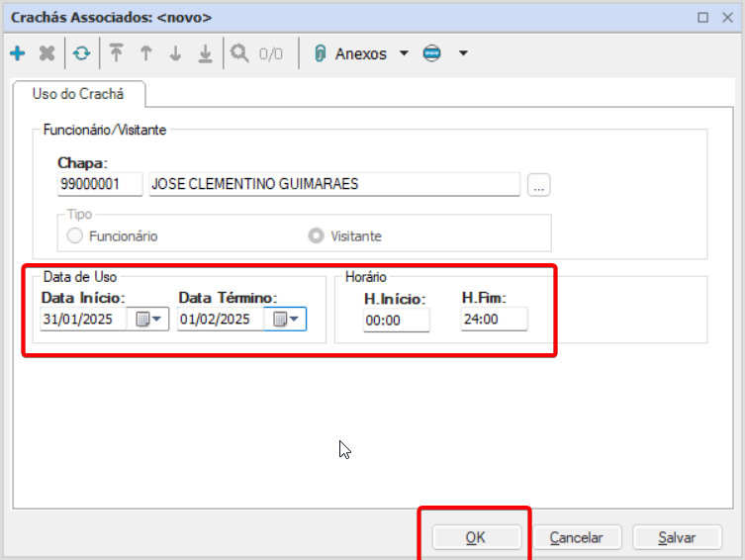Image resolution: width=745 pixels, height=560 pixels.
Task: Close the Crachás Associados window
Action: pyautogui.click(x=727, y=18)
